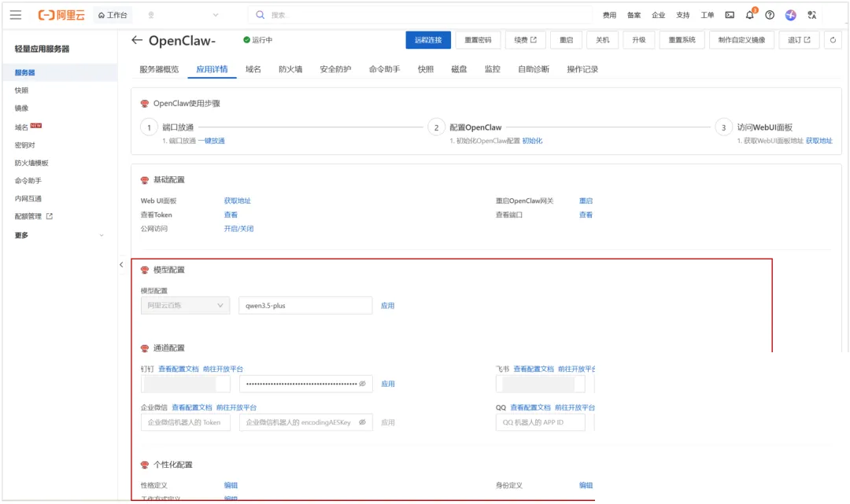Click the 一键放通 link in step 1
This screenshot has width=850, height=504.
[x=212, y=141]
